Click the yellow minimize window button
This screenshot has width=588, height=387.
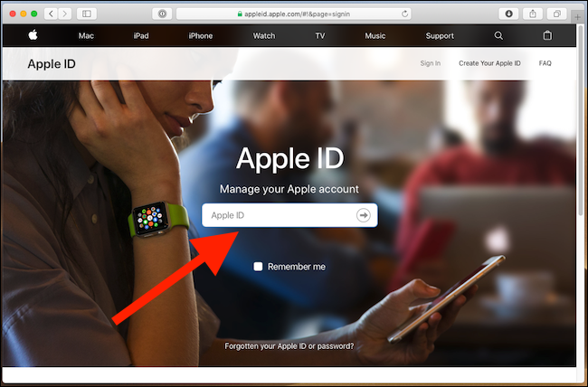24,14
